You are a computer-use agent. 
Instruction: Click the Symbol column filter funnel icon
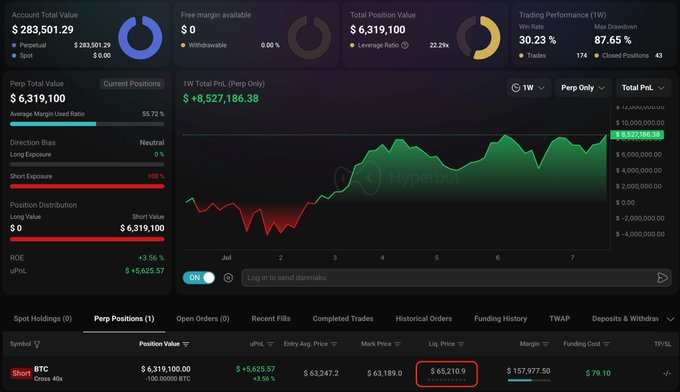tap(37, 344)
